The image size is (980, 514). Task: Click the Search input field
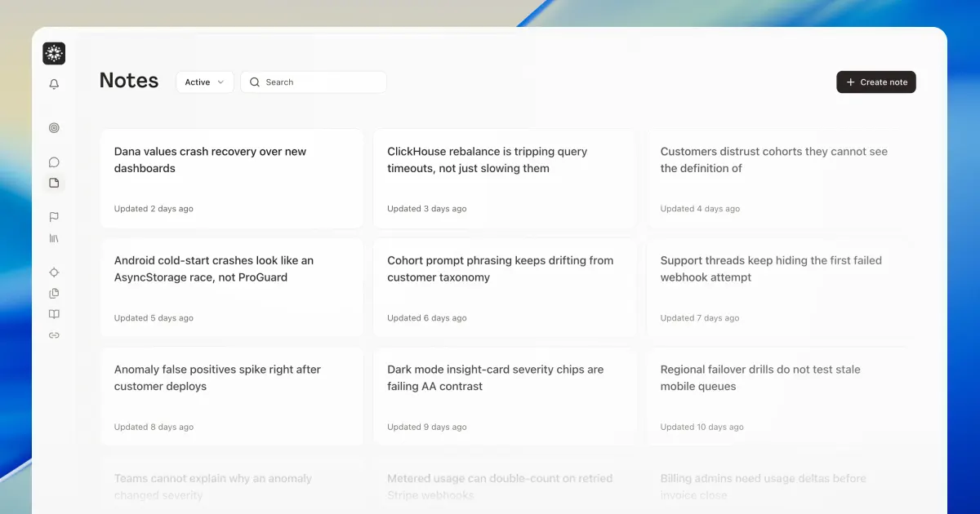point(314,82)
